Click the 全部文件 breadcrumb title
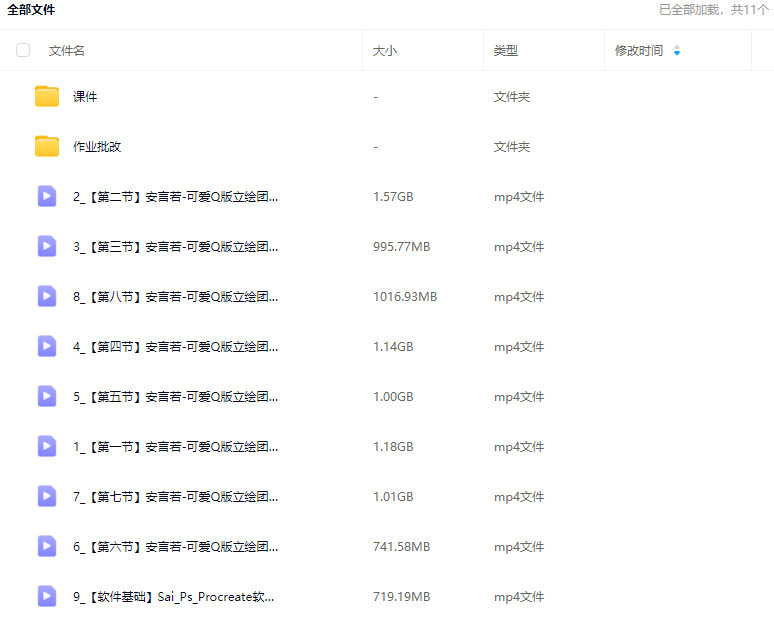774x626 pixels. (32, 10)
